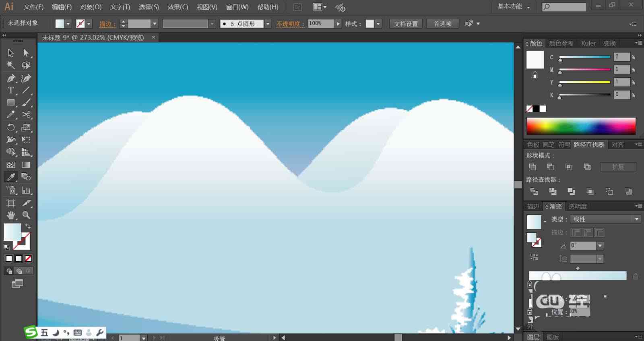644x341 pixels.
Task: Click the 不透明度 link in control bar
Action: pos(290,24)
